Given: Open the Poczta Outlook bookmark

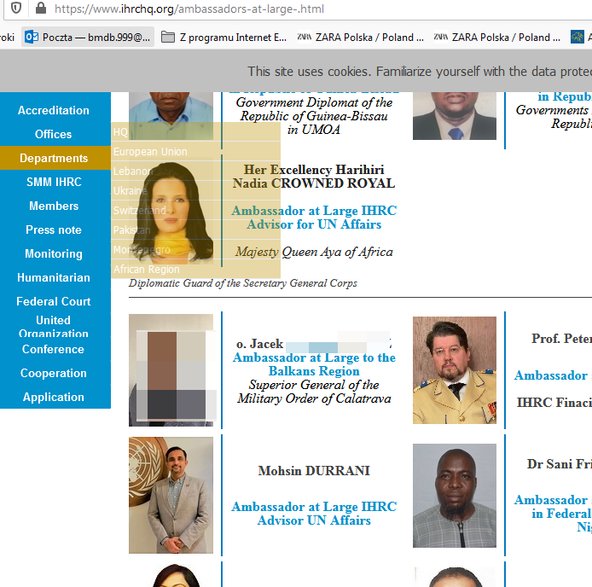Looking at the screenshot, I should point(88,37).
